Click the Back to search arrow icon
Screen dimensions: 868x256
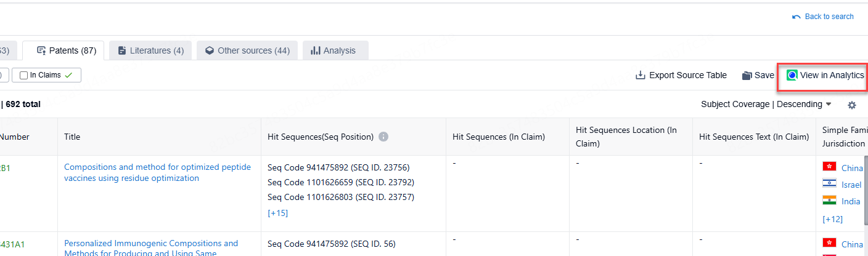(796, 17)
